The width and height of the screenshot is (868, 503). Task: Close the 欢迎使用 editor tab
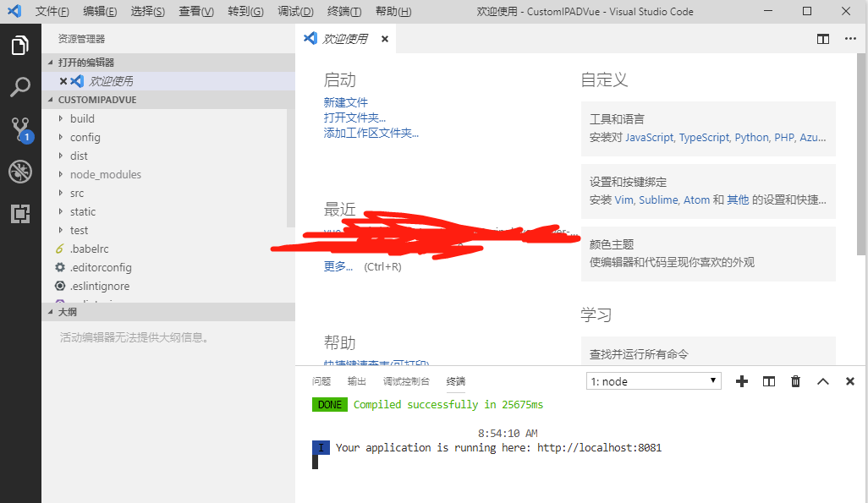[385, 39]
